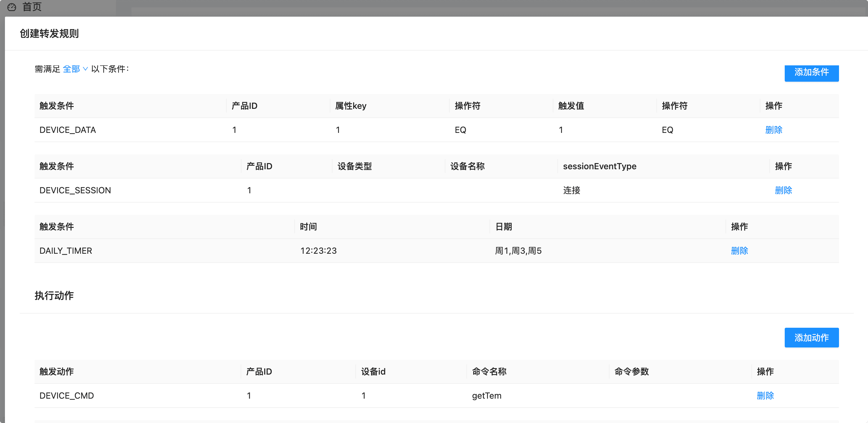Screen dimensions: 868x423
Task: Delete the DEVICE_CMD action row
Action: [x=765, y=396]
